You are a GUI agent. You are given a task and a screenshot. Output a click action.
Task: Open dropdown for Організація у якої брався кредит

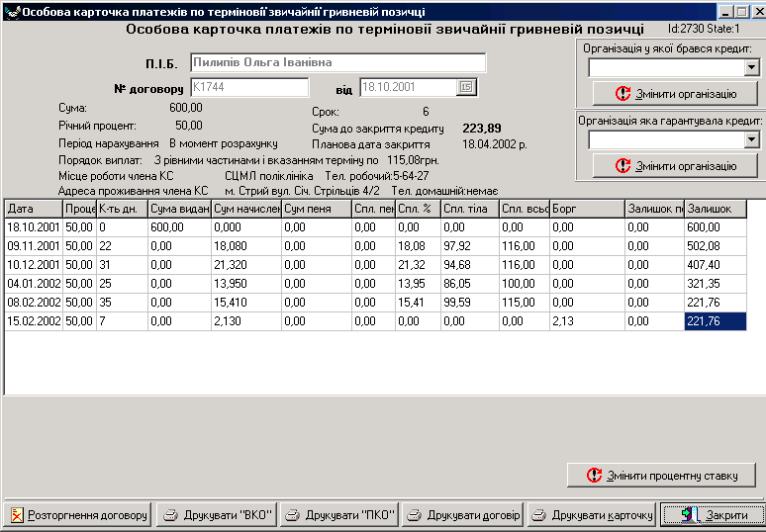tap(752, 67)
